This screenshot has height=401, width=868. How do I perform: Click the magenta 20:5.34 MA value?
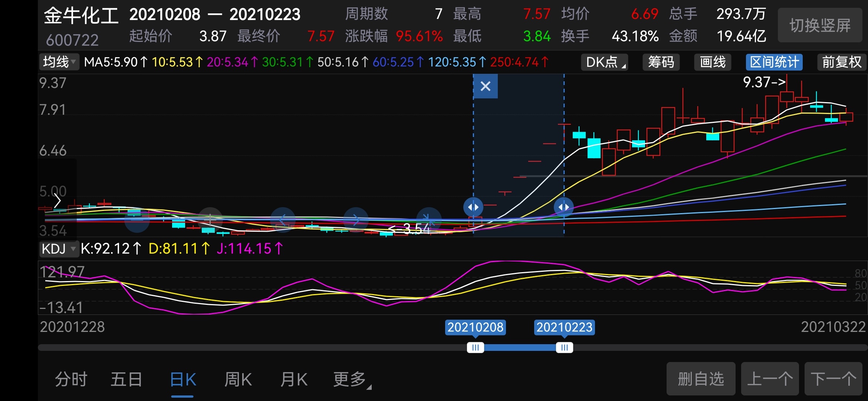pyautogui.click(x=232, y=62)
